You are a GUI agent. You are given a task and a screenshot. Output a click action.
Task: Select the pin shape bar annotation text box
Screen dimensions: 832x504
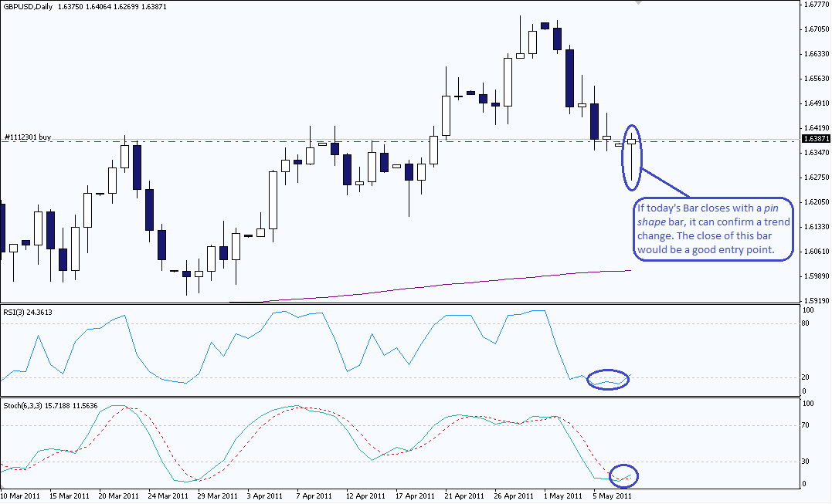tap(711, 229)
